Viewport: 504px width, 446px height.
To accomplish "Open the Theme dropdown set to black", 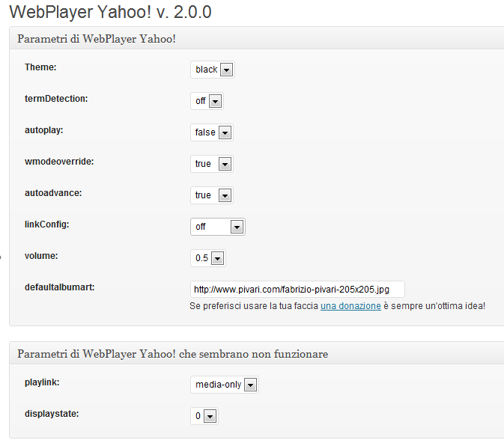I will click(213, 70).
